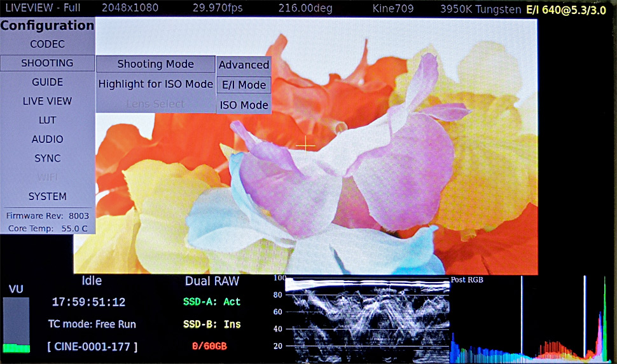
Task: Expand Highlight for ISO Mode option
Action: (x=156, y=84)
